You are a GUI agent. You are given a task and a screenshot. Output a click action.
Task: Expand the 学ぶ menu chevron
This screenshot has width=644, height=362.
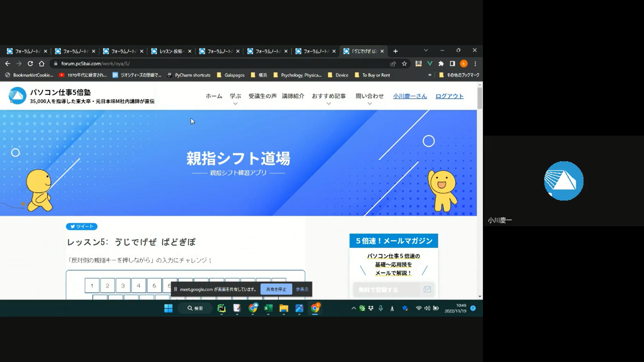[x=235, y=104]
